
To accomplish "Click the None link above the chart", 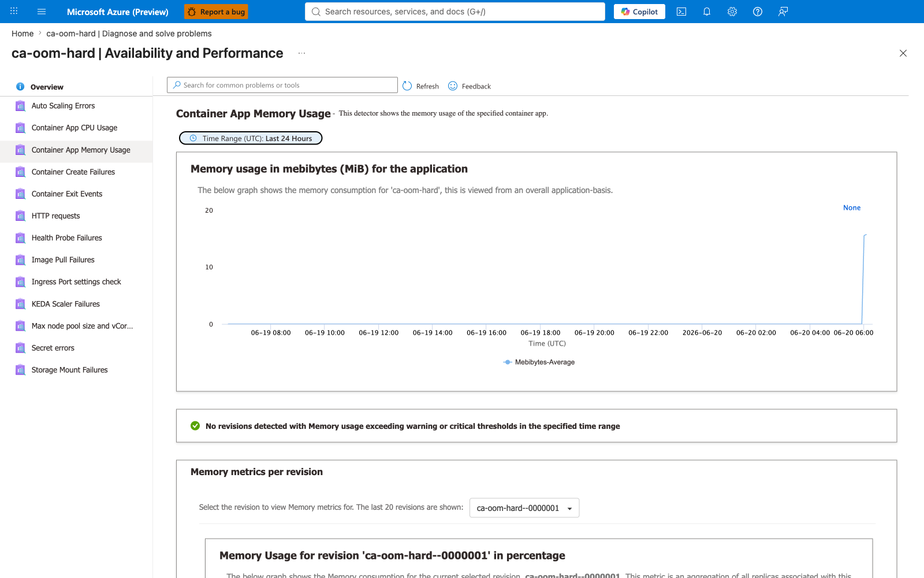I will [x=852, y=208].
